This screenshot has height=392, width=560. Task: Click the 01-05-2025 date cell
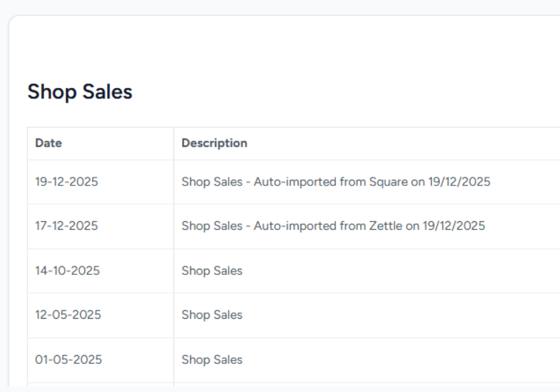click(x=68, y=360)
